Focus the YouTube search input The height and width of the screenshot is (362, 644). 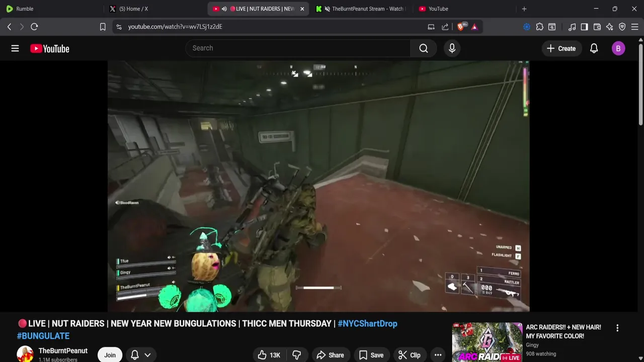coord(298,48)
